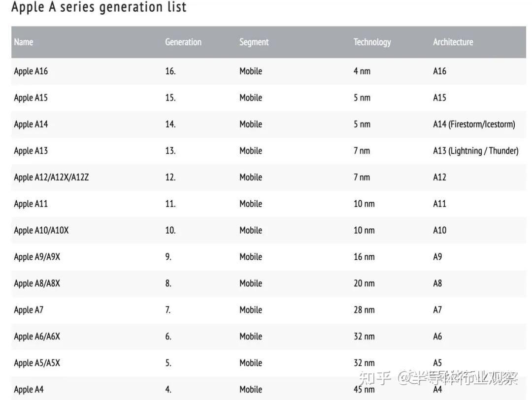The image size is (532, 400).
Task: Open the Apple A13 entry
Action: click(31, 151)
